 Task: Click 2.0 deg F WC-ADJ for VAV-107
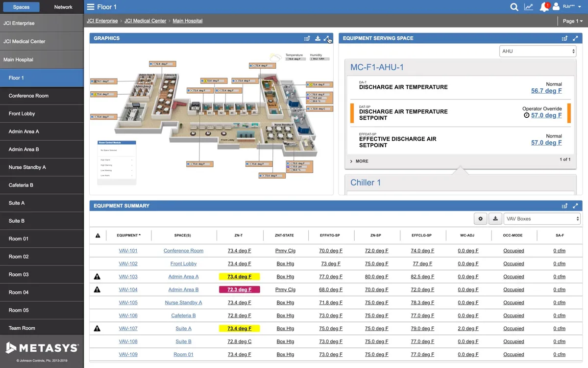click(468, 329)
